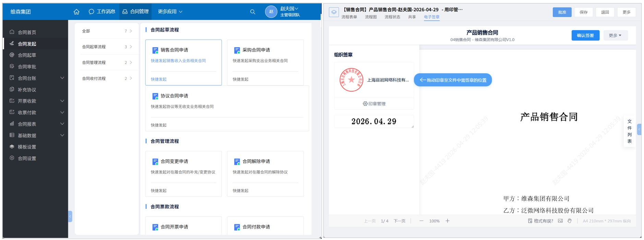Collapse the left sidebar with handle

click(x=70, y=216)
